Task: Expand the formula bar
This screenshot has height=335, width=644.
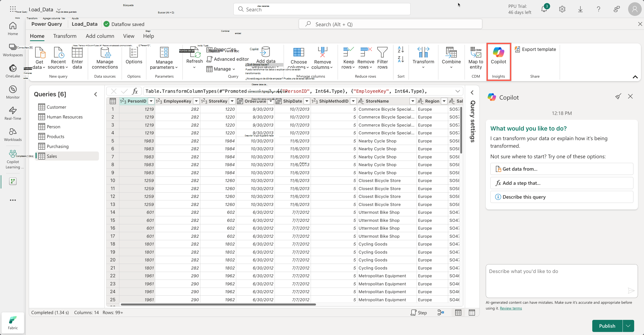Action: tap(458, 91)
